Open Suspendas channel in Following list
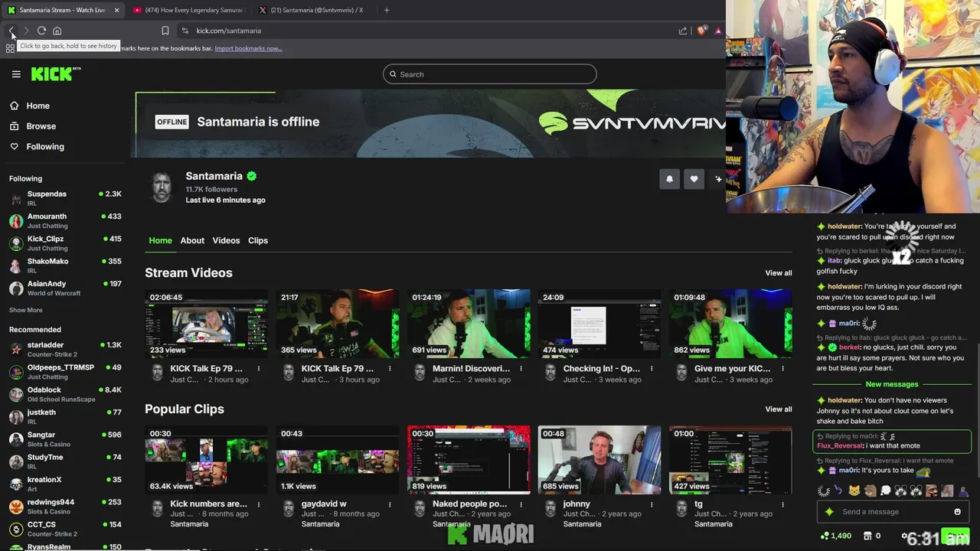This screenshot has width=980, height=551. pos(65,198)
